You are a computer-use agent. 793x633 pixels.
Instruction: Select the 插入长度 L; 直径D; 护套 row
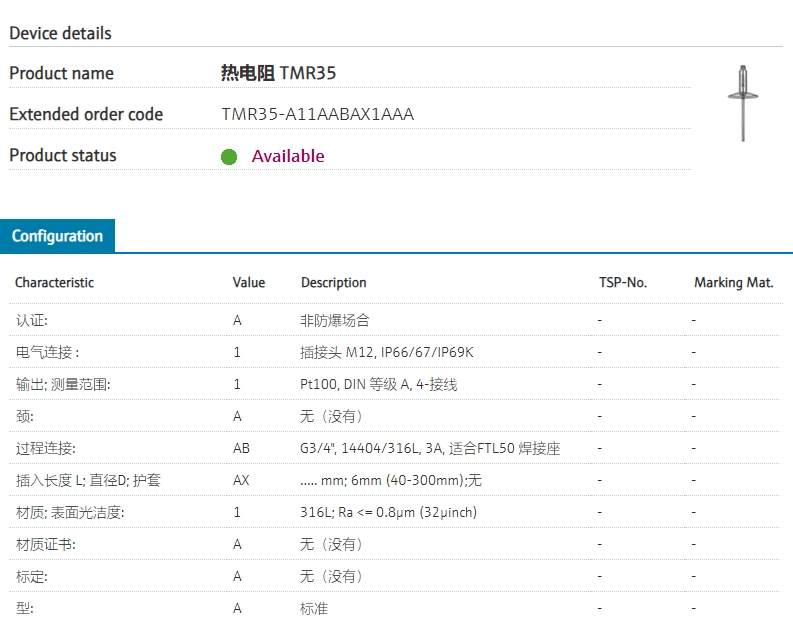88,480
